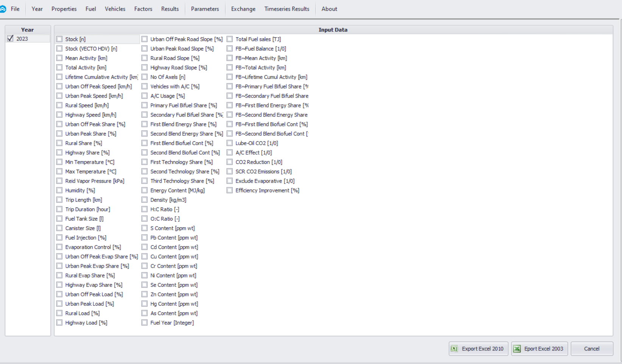Check the Mean Activity [km] input
Image resolution: width=622 pixels, height=364 pixels.
(59, 58)
